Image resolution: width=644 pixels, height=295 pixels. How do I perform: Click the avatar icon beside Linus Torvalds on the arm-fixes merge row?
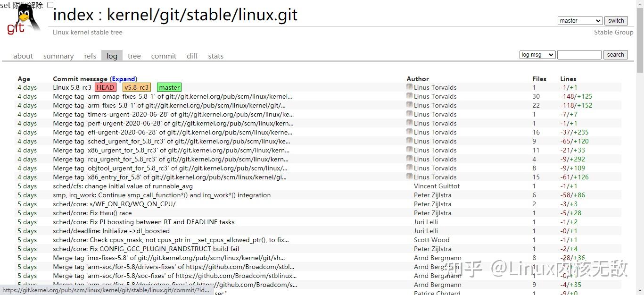[409, 105]
